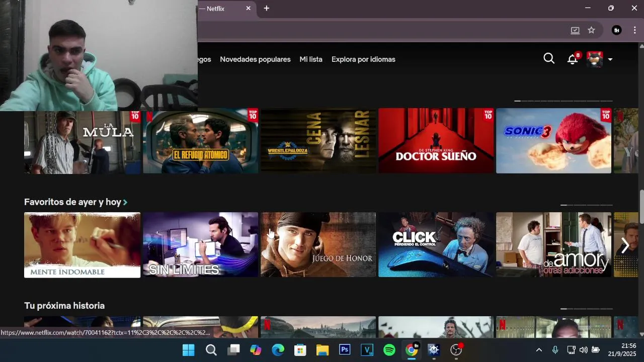Open the Juego de Honor thumbnail
This screenshot has height=362, width=644.
[x=318, y=245]
